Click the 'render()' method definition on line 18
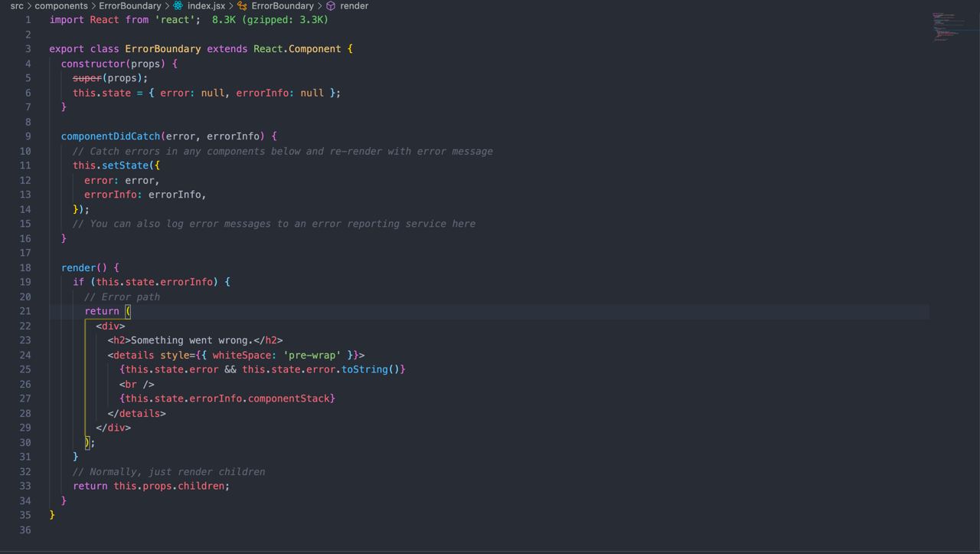Viewport: 980px width, 554px height. (84, 267)
